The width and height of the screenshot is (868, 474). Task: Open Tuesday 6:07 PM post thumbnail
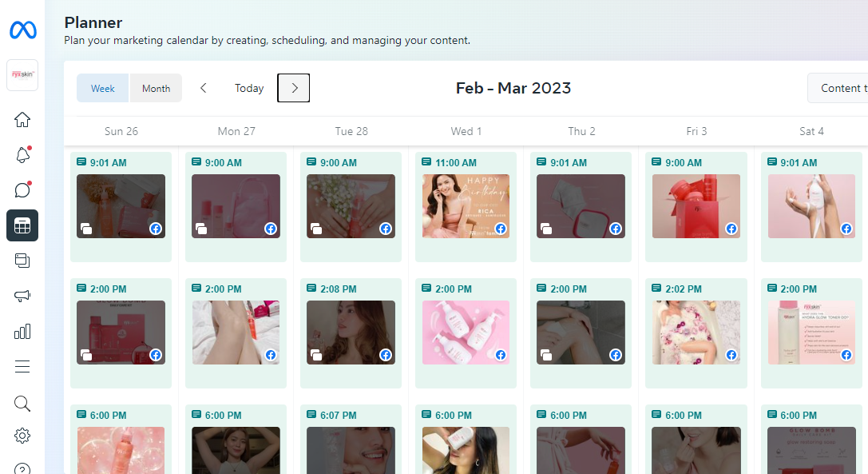point(351,450)
